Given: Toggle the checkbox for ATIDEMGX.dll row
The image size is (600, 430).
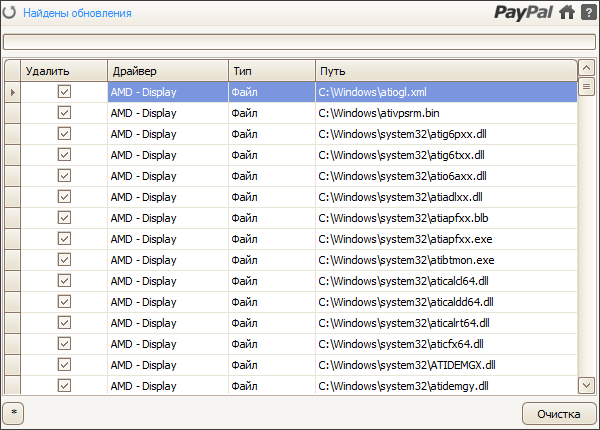Looking at the screenshot, I should click(x=64, y=365).
